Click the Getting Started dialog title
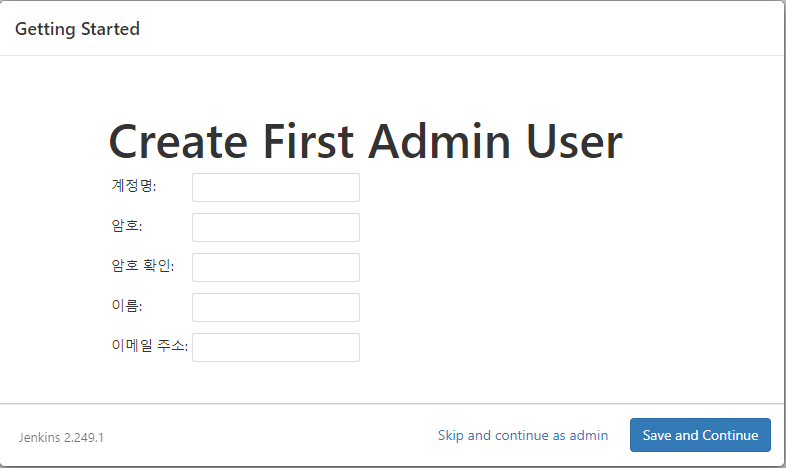 click(x=77, y=29)
